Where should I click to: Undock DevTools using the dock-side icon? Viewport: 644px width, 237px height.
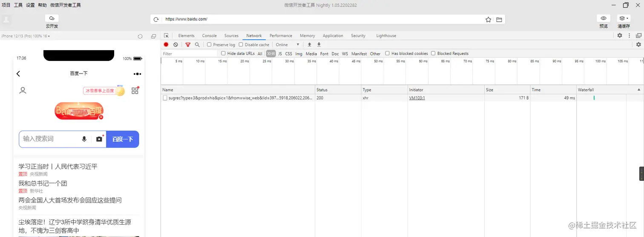(x=638, y=36)
